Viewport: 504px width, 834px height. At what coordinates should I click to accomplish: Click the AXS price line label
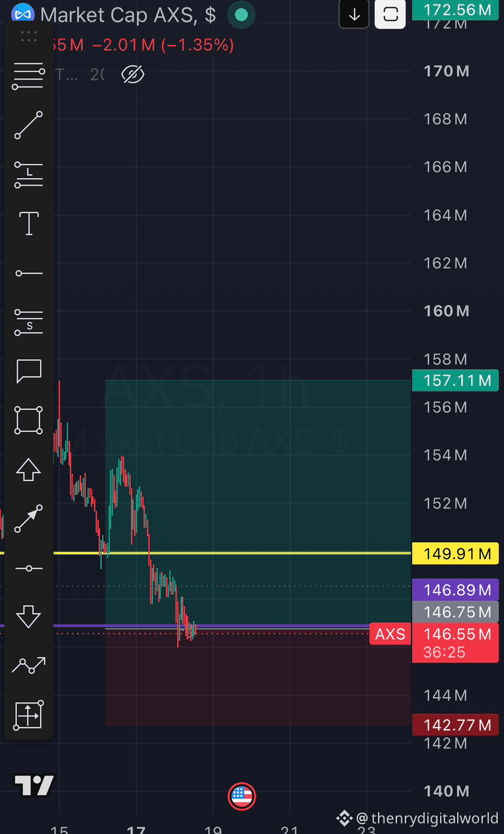(x=390, y=634)
